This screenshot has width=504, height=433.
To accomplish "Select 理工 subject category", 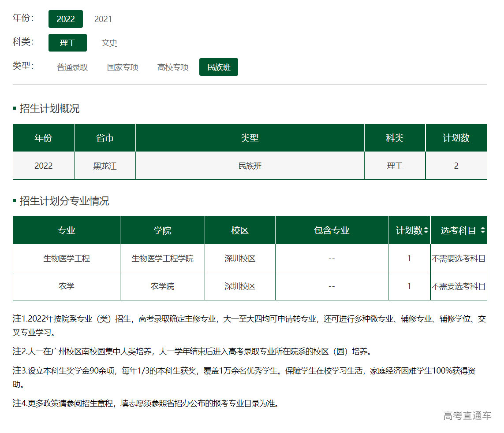I will [x=67, y=43].
